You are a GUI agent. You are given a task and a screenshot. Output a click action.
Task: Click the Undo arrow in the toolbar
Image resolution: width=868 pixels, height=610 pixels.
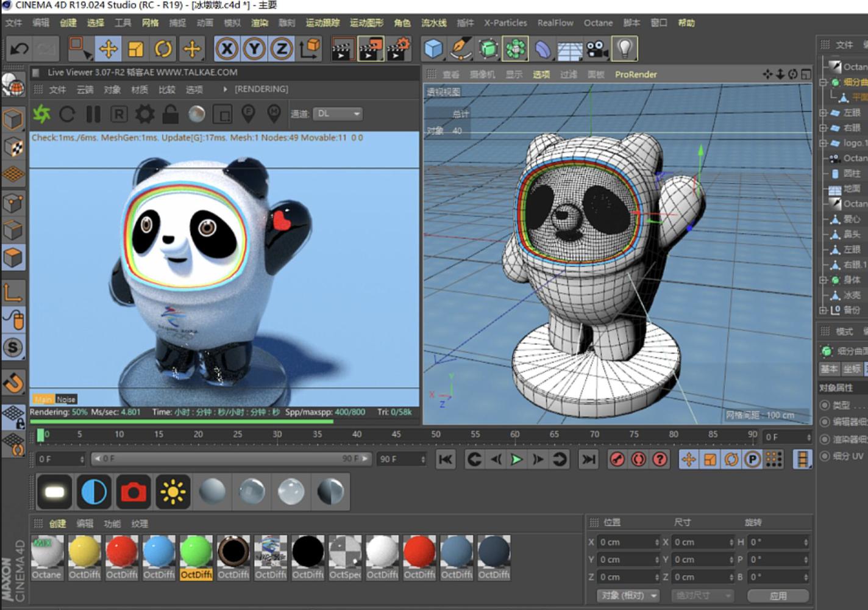coord(20,48)
